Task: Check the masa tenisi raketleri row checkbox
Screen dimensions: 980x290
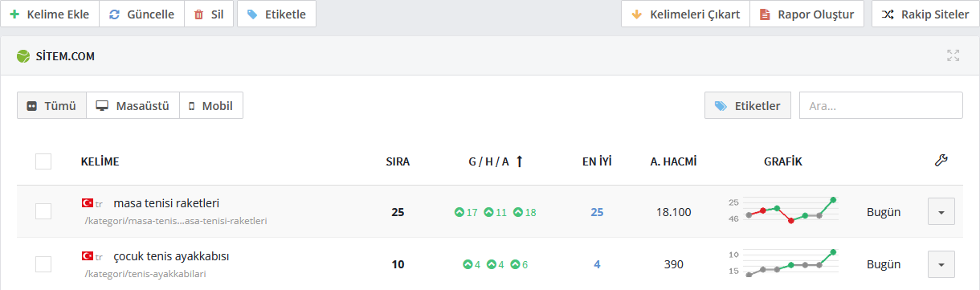Action: [x=43, y=211]
